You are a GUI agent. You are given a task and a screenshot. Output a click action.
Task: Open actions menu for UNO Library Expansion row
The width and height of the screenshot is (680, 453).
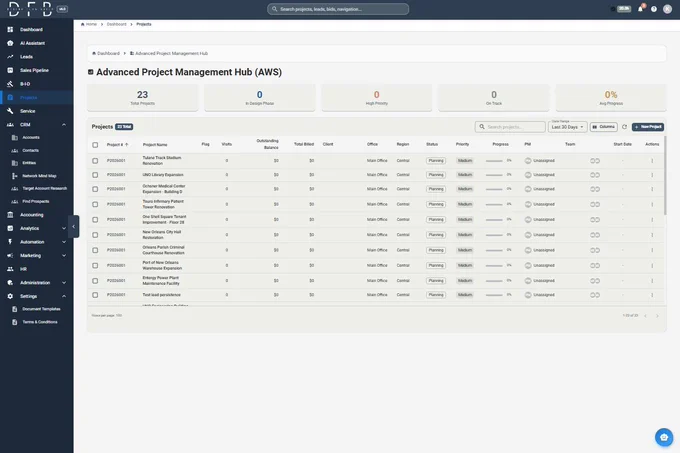652,175
